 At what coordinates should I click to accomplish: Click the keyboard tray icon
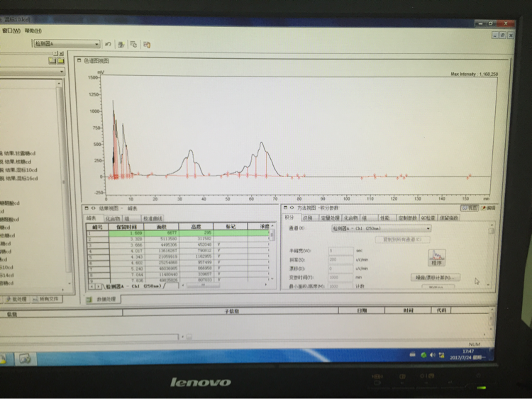(x=413, y=354)
